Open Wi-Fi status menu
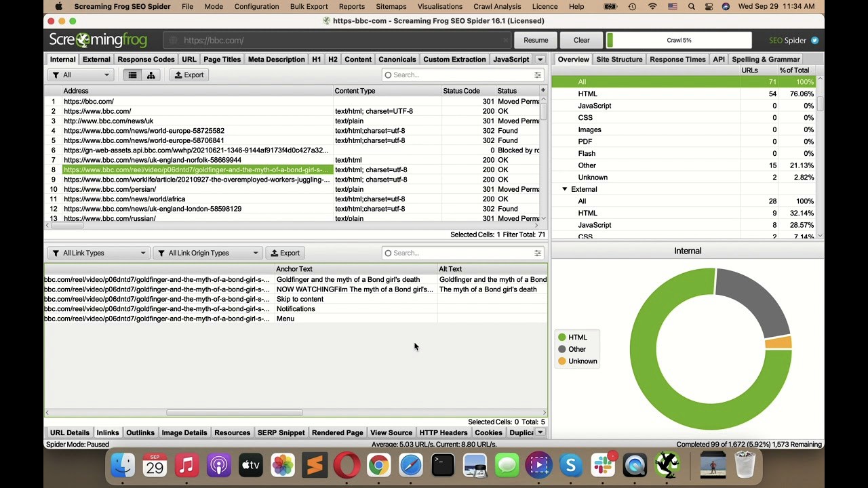Viewport: 868px width, 488px height. (652, 6)
